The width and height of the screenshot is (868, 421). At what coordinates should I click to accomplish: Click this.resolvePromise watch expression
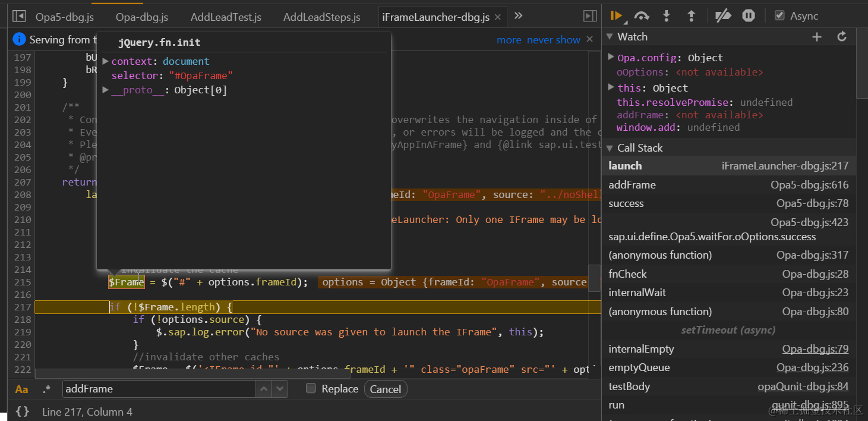tap(705, 102)
